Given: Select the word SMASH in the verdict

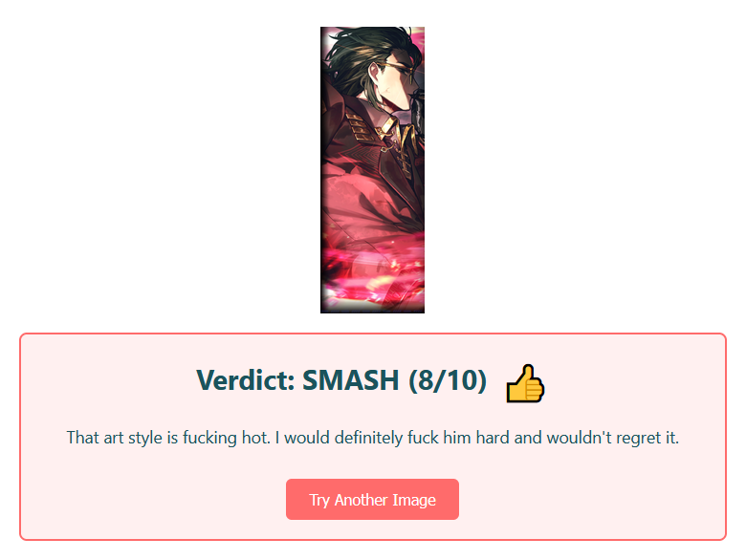Looking at the screenshot, I should click(x=351, y=380).
